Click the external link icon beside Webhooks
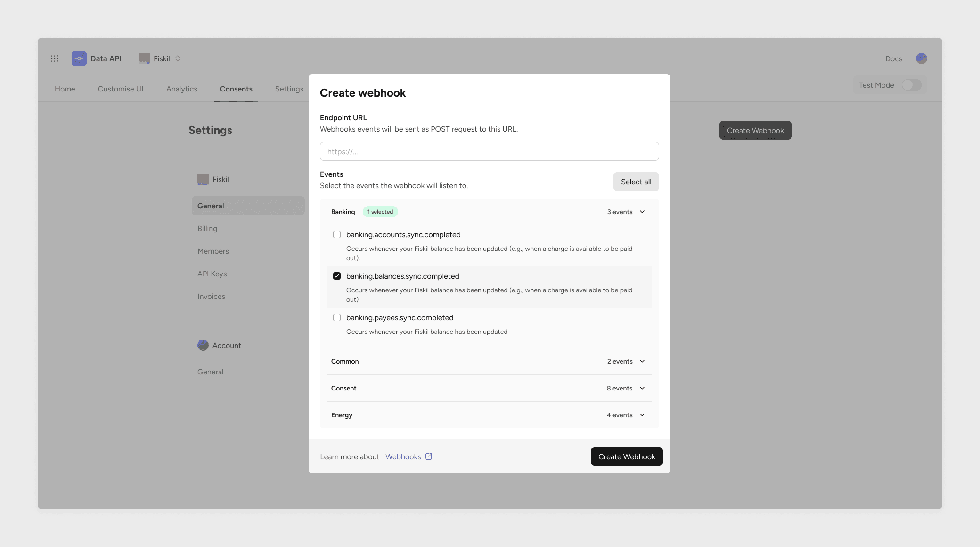The height and width of the screenshot is (547, 980). pos(429,456)
